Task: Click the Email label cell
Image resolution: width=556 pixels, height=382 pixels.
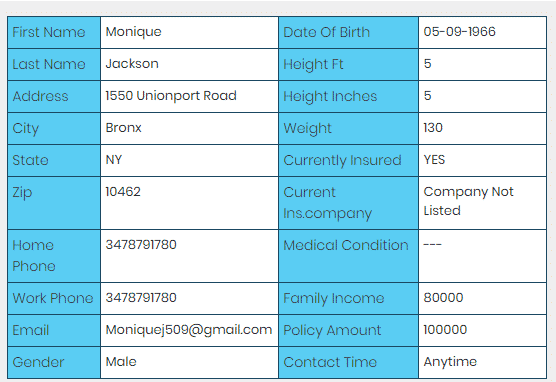Action: (x=54, y=331)
